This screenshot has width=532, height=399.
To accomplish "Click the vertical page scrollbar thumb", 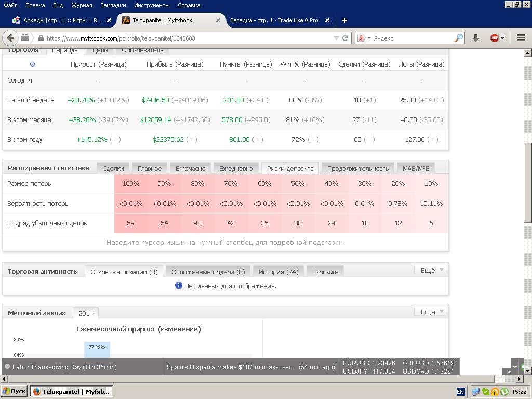I will 527,183.
